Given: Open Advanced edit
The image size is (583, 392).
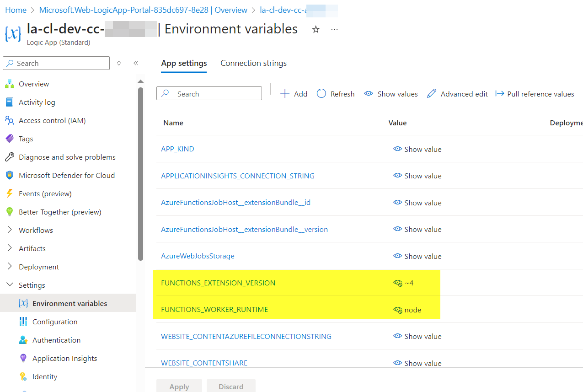Looking at the screenshot, I should [457, 94].
